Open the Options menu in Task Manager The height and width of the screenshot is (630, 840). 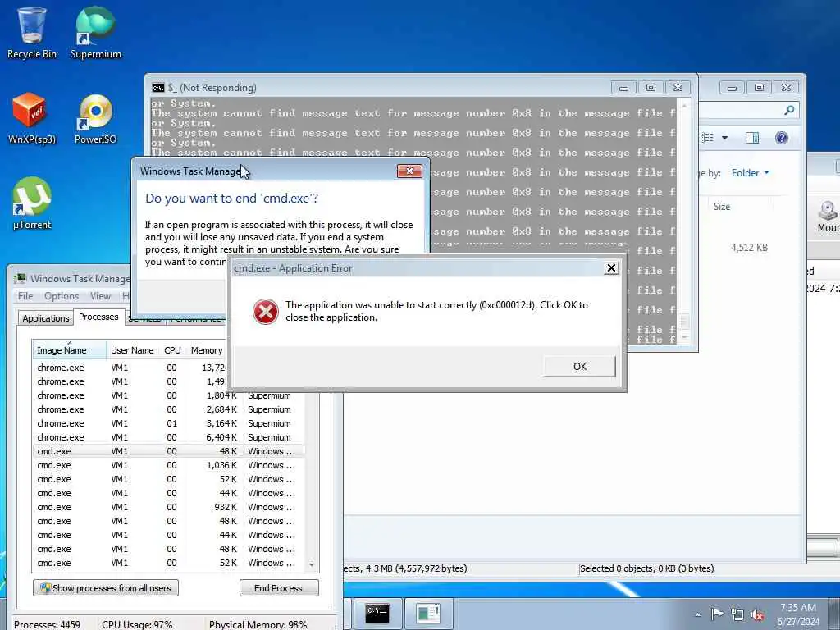(x=62, y=295)
